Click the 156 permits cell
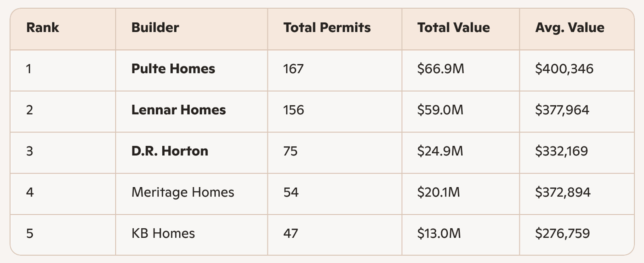Viewport: 644px width, 263px height. pyautogui.click(x=293, y=110)
